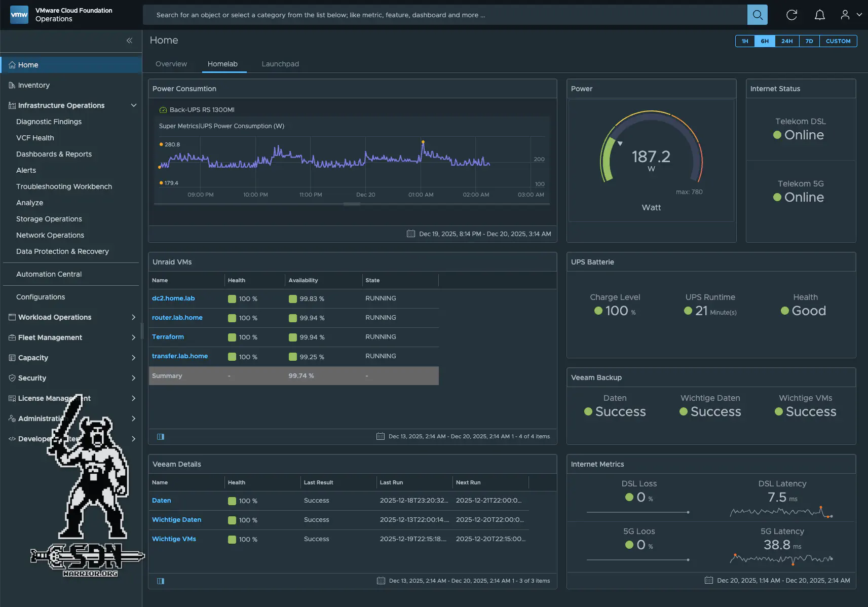Switch to the Overview tab

(171, 64)
